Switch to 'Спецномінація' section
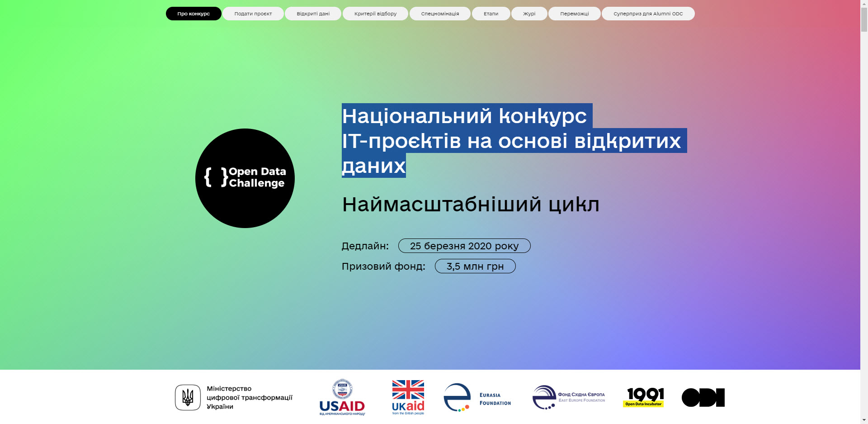This screenshot has width=868, height=424. [x=440, y=14]
